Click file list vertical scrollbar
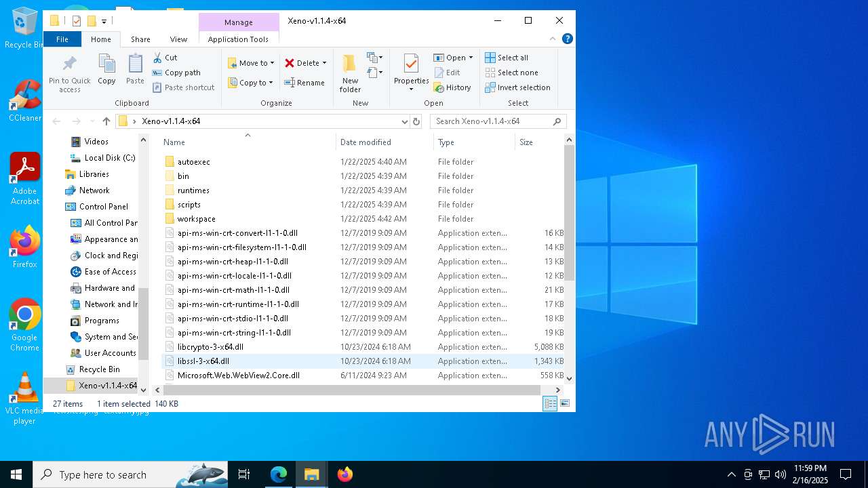This screenshot has width=868, height=488. click(569, 213)
